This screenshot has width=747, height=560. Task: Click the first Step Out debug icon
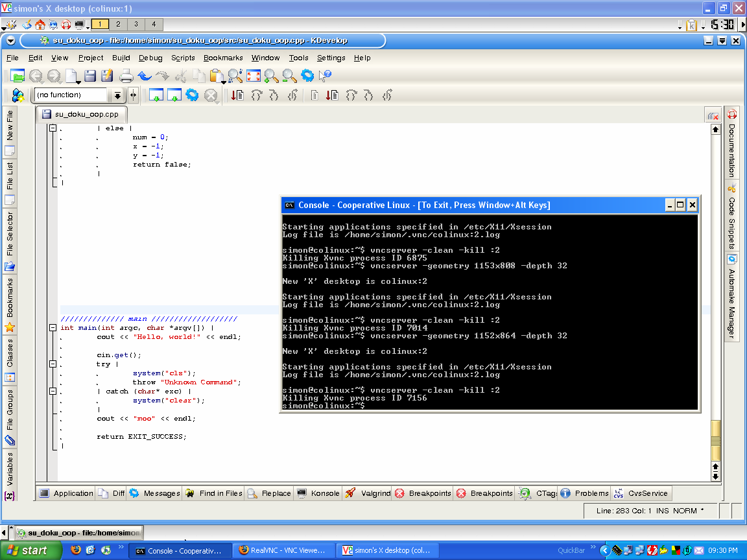click(292, 95)
